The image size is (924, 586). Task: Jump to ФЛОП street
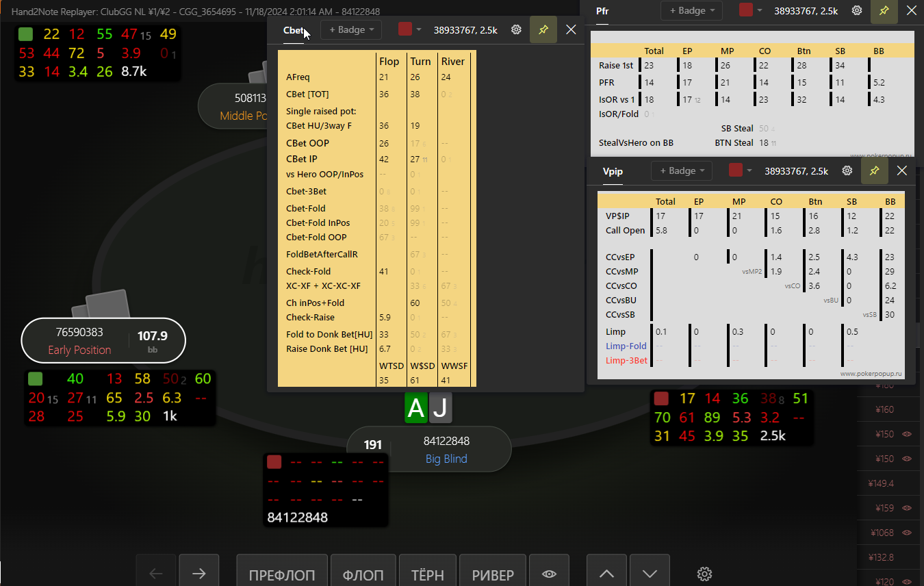tap(363, 574)
